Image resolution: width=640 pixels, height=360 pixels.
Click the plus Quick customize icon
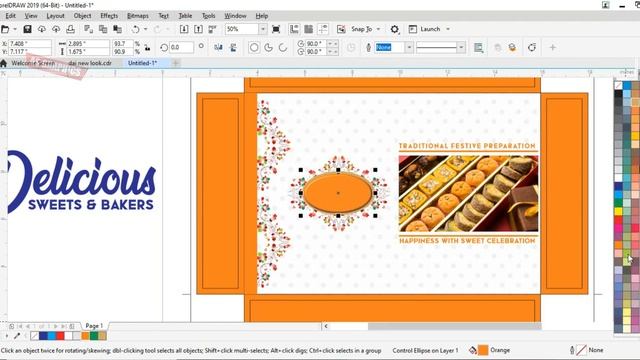coord(553,47)
